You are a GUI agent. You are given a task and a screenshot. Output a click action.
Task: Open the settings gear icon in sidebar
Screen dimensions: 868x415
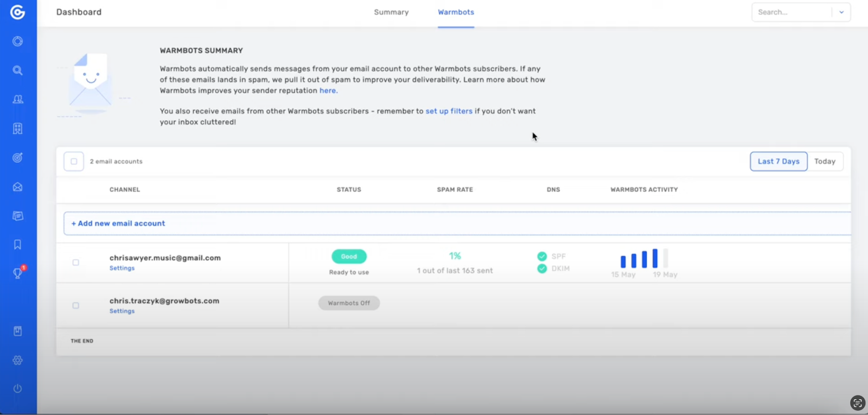click(x=18, y=360)
